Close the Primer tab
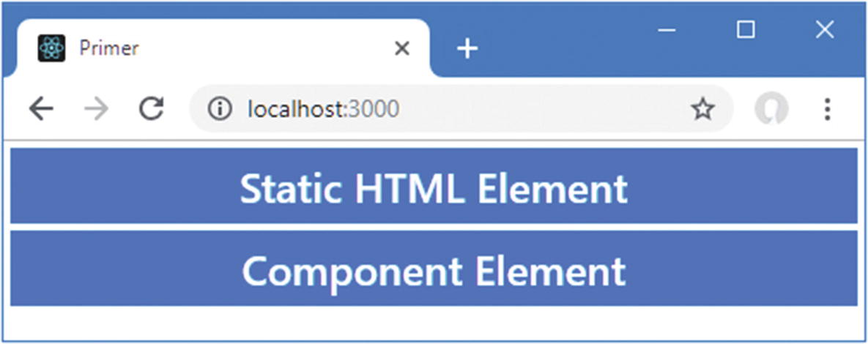The width and height of the screenshot is (868, 344). 401,48
